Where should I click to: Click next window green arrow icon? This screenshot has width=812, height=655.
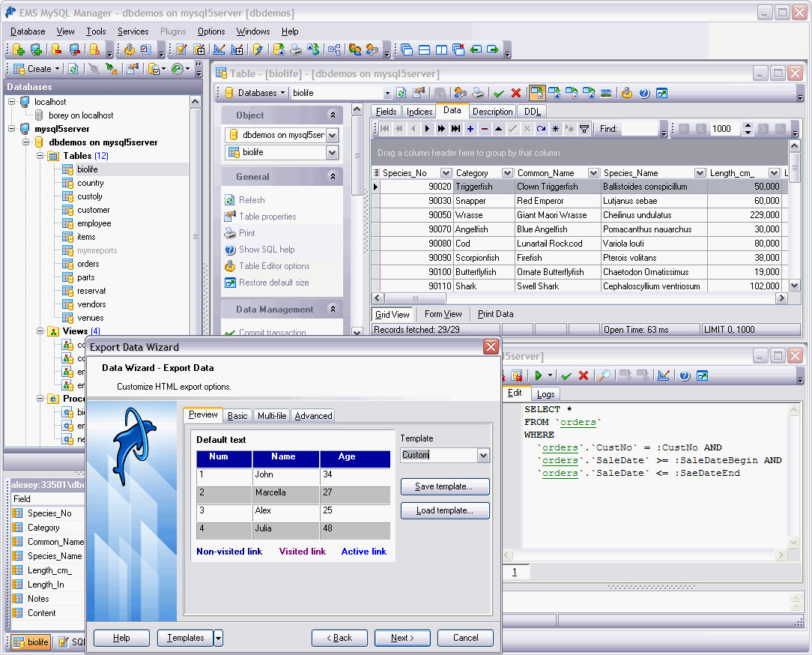493,49
